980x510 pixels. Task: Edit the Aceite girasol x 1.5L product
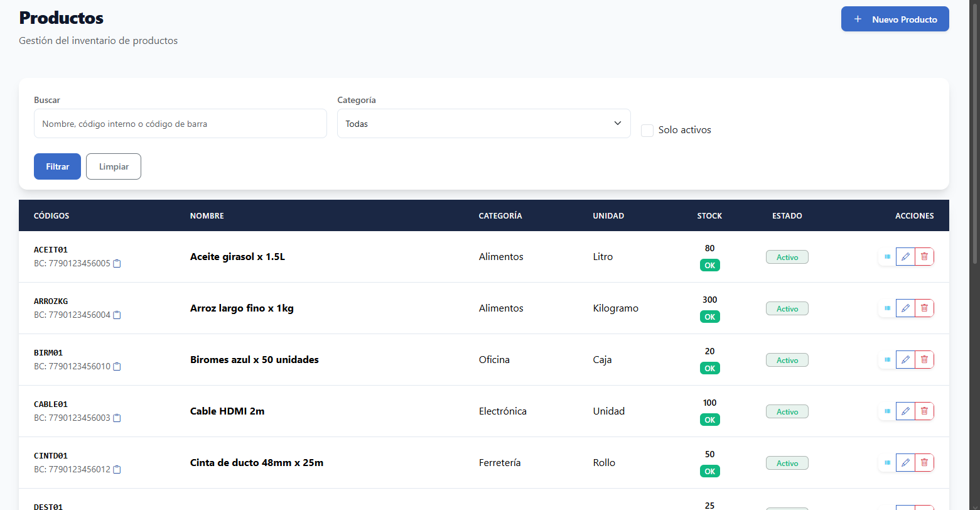[x=905, y=257]
